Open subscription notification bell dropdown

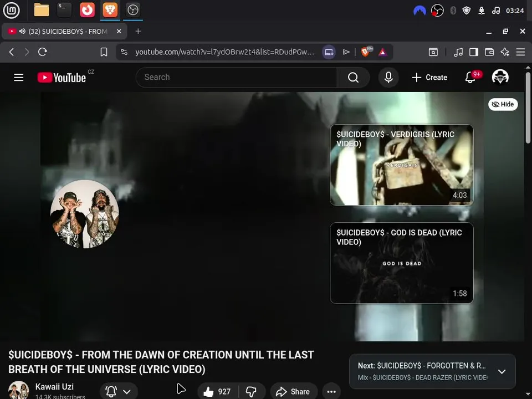pos(119,392)
